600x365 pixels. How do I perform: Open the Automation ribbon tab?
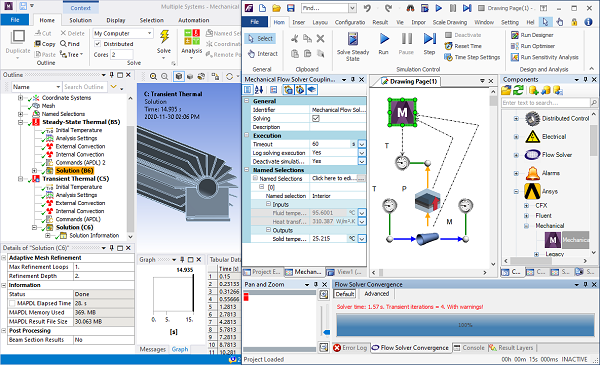pyautogui.click(x=194, y=20)
